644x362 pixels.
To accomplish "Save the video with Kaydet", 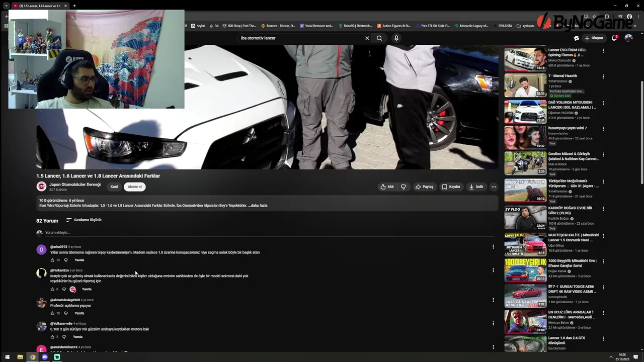I will [451, 187].
